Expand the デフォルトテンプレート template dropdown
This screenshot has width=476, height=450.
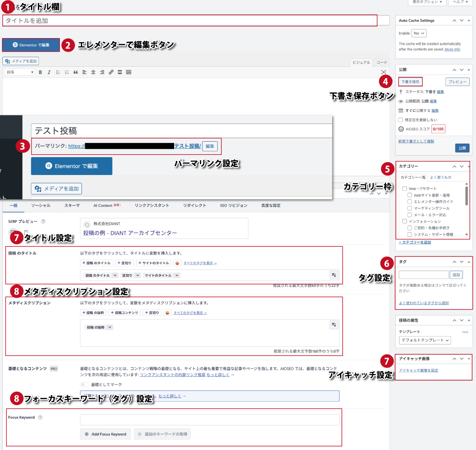click(425, 340)
